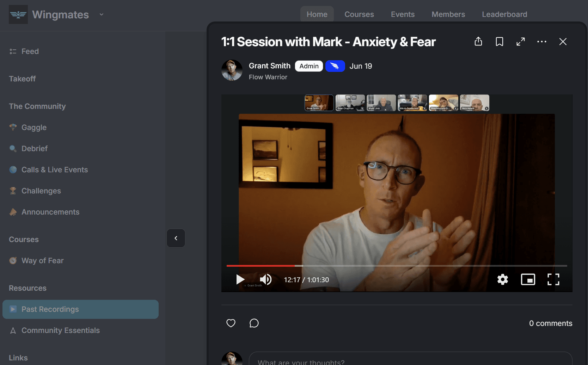View the Members tab
Image resolution: width=588 pixels, height=365 pixels.
tap(448, 14)
